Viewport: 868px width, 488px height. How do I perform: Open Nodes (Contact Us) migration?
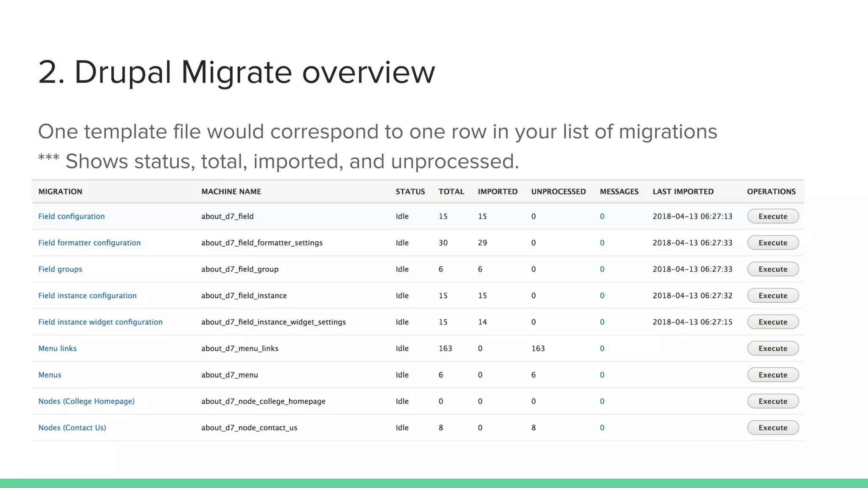coord(72,428)
